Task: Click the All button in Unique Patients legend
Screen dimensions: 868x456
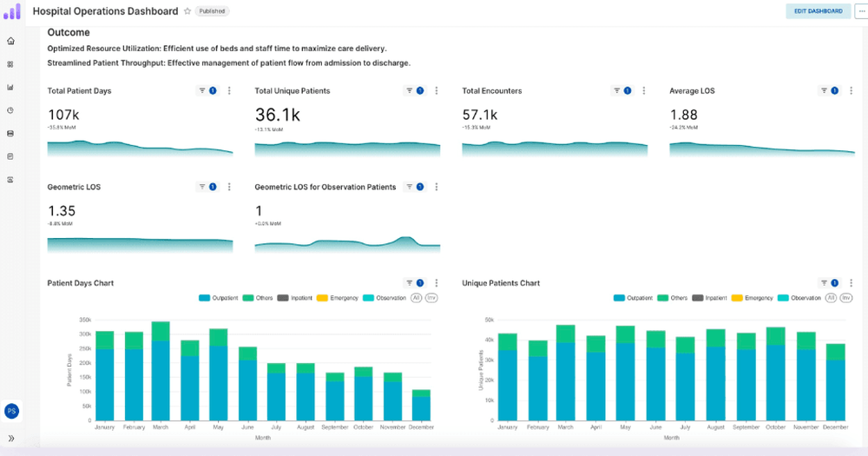Action: 831,298
